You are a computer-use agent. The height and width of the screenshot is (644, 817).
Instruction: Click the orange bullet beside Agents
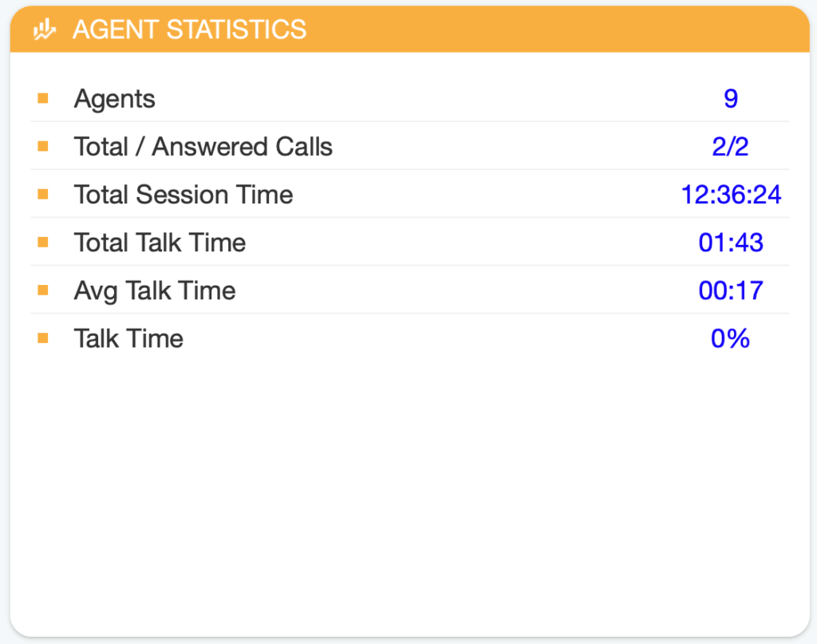coord(43,98)
